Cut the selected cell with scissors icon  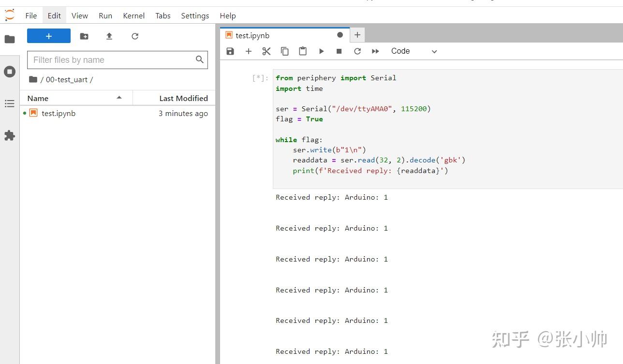267,51
